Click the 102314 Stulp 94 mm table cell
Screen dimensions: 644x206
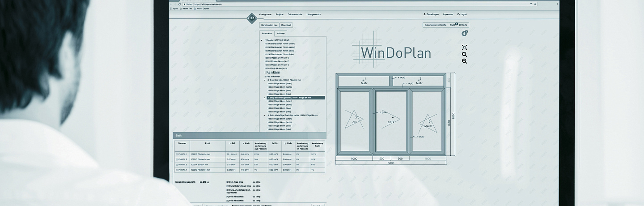pos(208,164)
